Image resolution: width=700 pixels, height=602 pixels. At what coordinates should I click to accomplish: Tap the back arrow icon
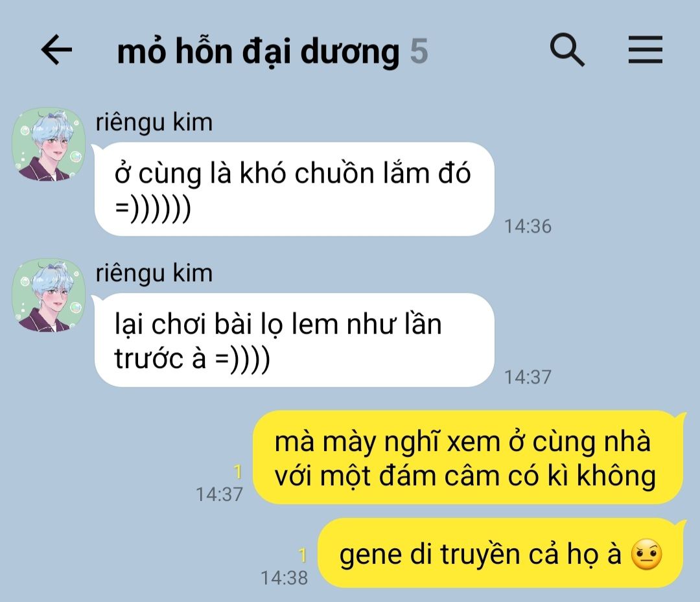56,49
